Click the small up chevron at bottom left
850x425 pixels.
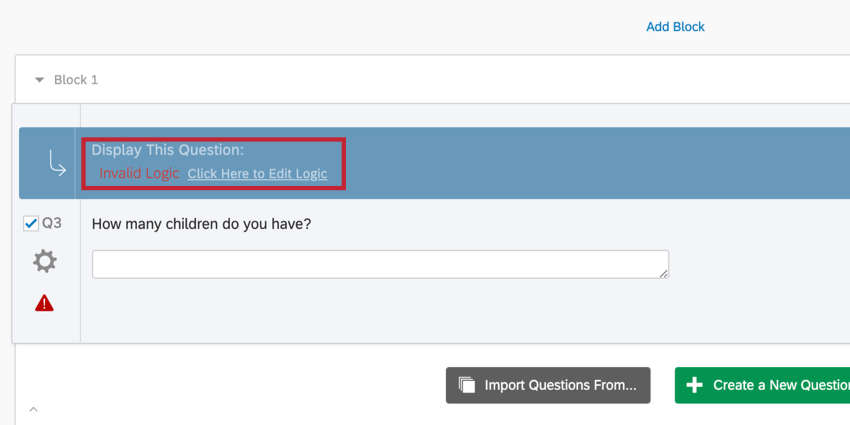point(33,409)
